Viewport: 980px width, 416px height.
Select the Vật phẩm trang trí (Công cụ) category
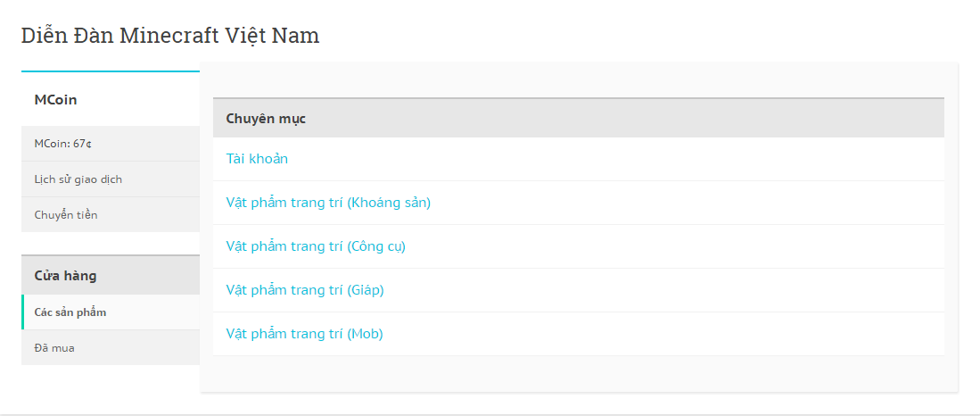pos(316,246)
